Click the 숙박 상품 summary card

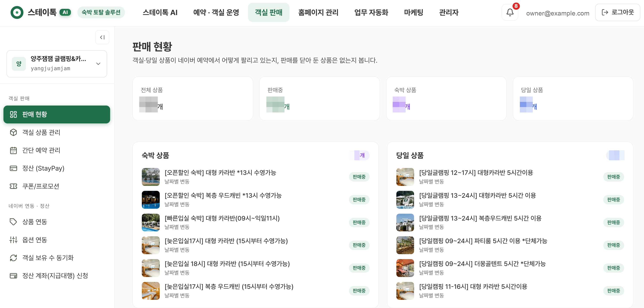[x=446, y=98]
